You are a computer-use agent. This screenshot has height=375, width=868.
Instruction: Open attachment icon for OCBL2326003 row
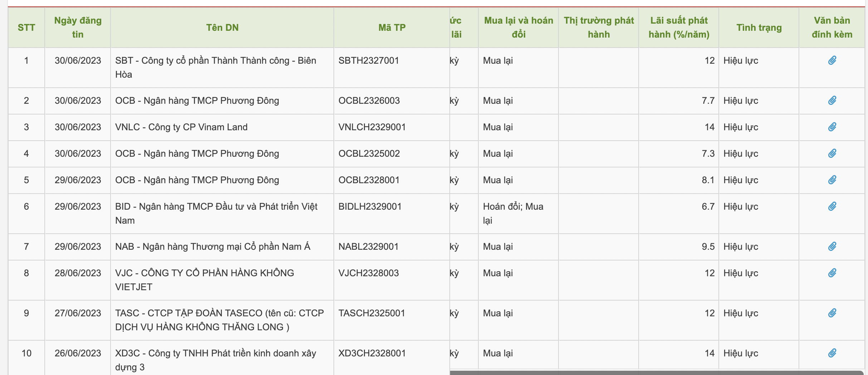(832, 101)
